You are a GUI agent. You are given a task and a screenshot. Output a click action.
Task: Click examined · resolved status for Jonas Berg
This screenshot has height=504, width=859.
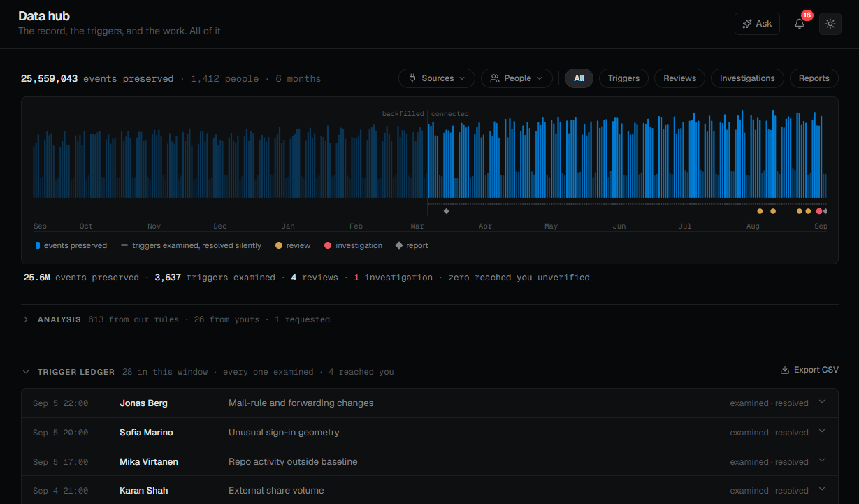point(769,403)
